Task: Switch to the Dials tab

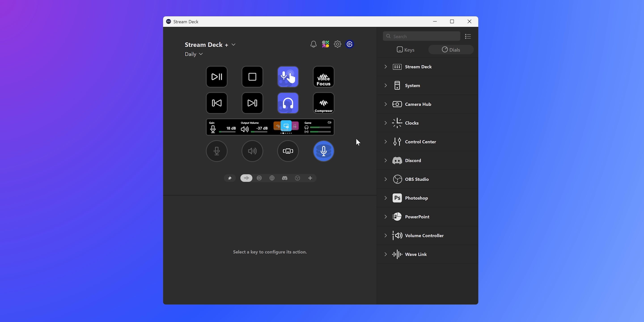Action: click(451, 49)
